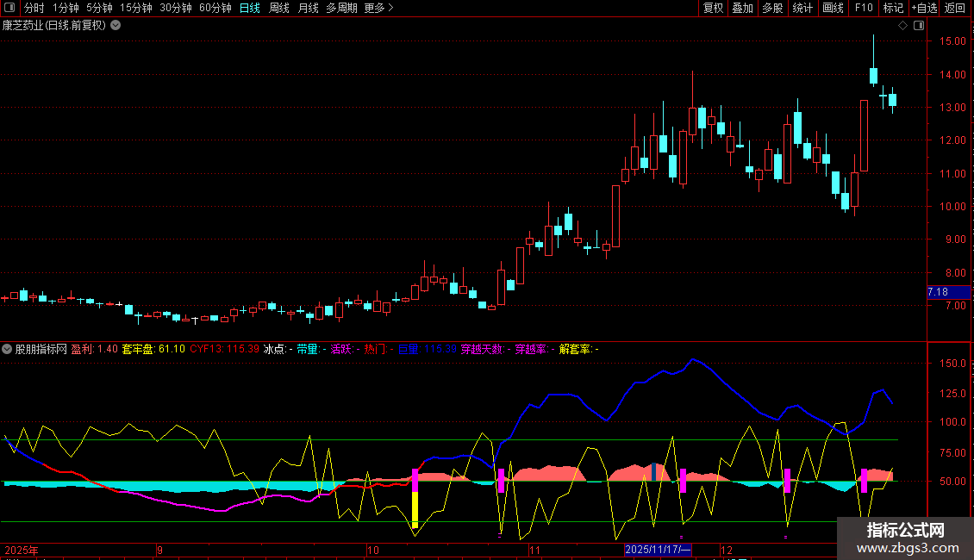Click the diamond marker icon above chart

tap(902, 26)
